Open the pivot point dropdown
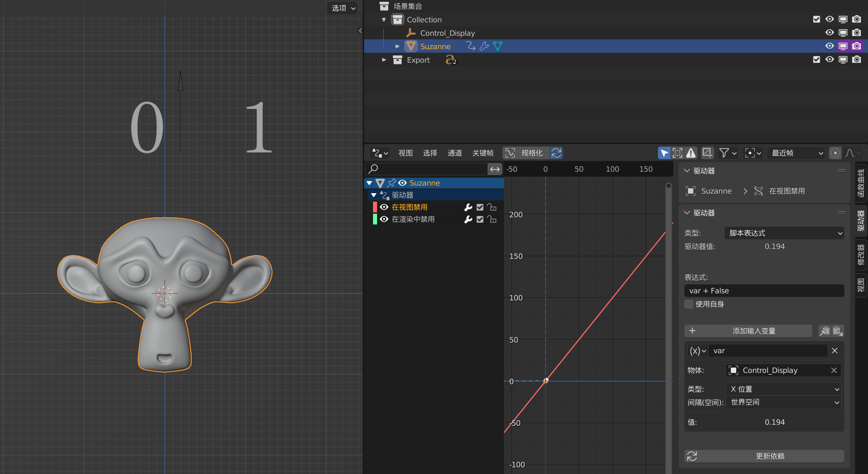Image resolution: width=868 pixels, height=474 pixels. click(753, 153)
